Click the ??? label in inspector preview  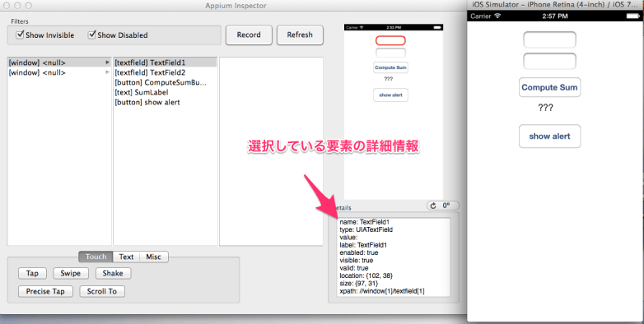pos(388,79)
